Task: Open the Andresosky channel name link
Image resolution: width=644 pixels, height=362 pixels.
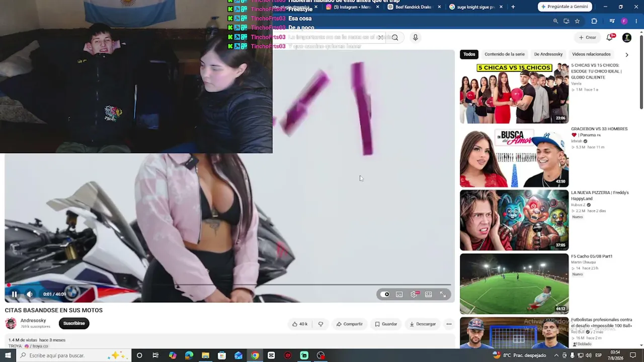Action: click(33, 320)
